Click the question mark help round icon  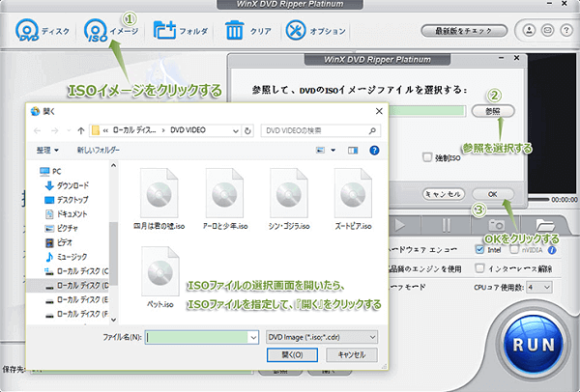(x=565, y=30)
